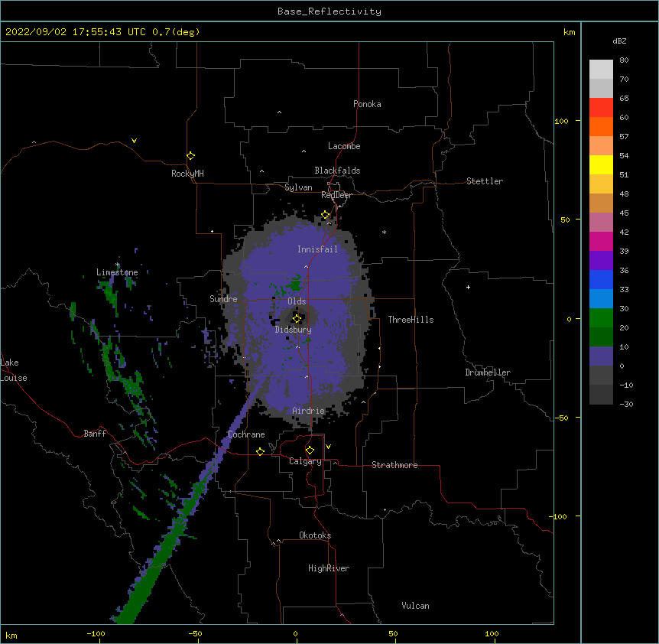Screen dimensions: 659x644
Task: Click the white plus marker north of Drumheller
Action: [x=468, y=287]
